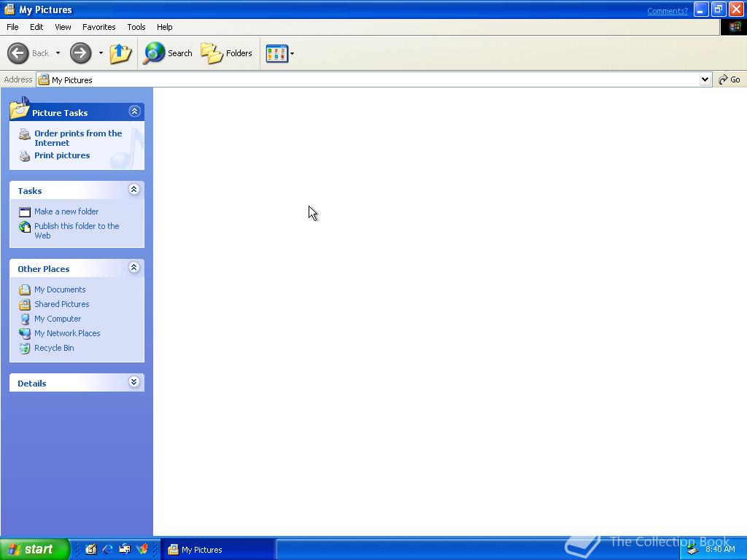
Task: Expand the Details panel
Action: tap(134, 382)
